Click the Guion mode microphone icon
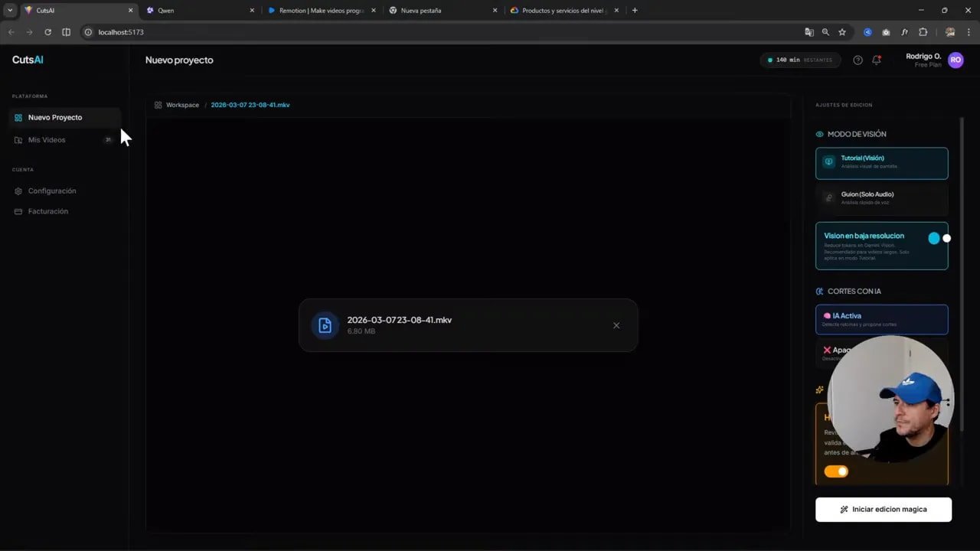 pyautogui.click(x=828, y=197)
